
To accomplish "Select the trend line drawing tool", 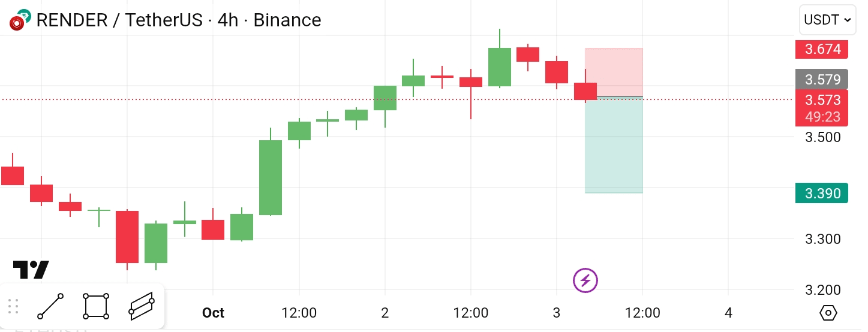I will [50, 306].
